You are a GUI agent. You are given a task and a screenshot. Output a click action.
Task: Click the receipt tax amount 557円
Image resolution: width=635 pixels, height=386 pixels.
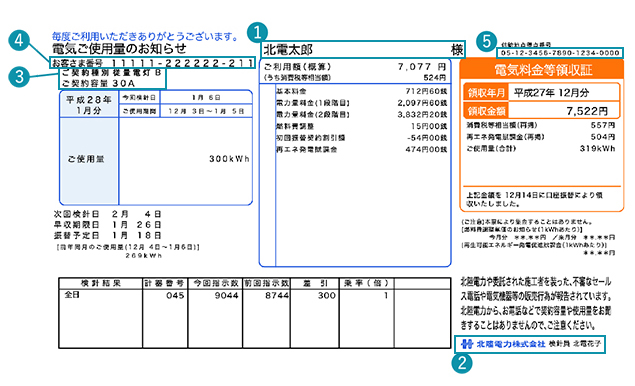click(603, 125)
